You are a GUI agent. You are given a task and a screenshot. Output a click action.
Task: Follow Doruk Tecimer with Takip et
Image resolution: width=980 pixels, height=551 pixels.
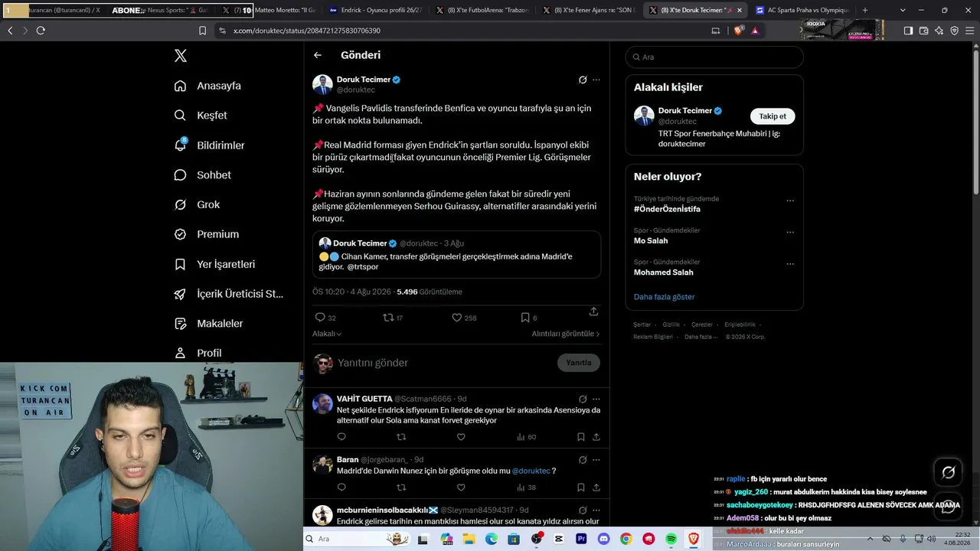(x=773, y=116)
